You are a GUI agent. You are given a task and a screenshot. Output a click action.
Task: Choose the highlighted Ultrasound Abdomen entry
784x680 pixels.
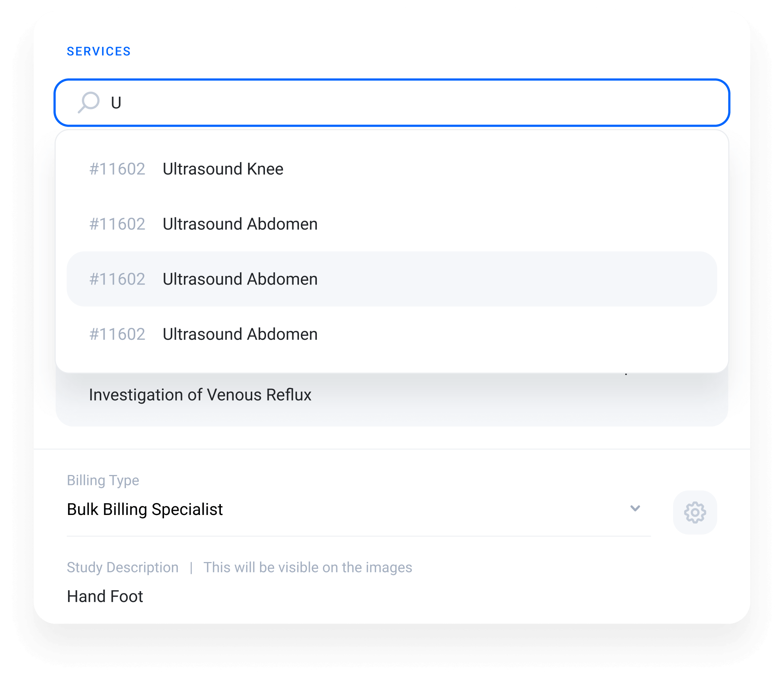[240, 279]
